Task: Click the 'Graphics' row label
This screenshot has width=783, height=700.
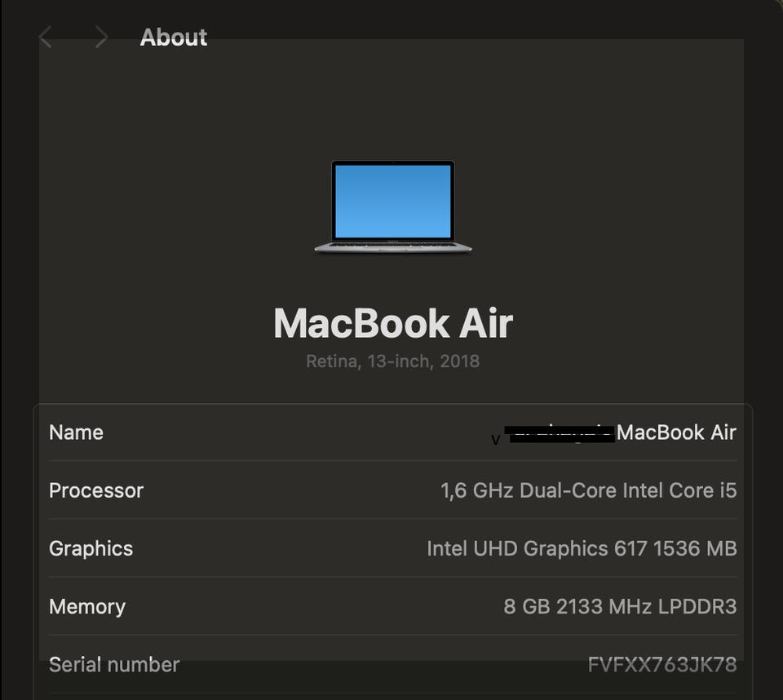Action: pos(91,548)
